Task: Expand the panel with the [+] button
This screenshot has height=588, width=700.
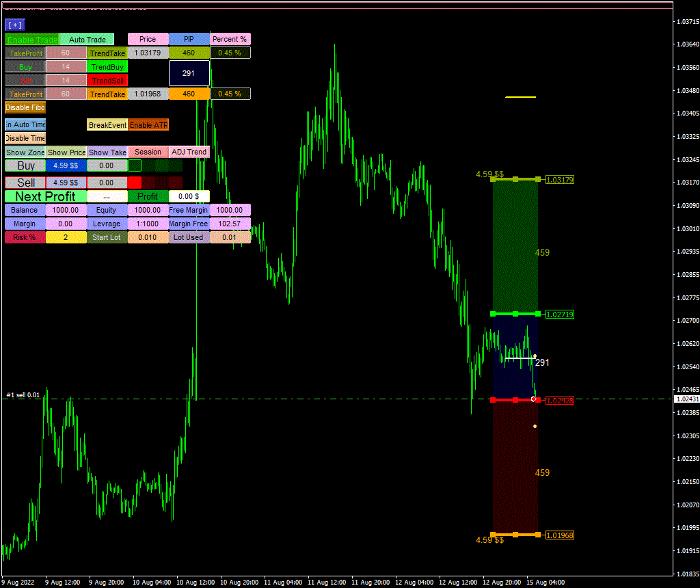Action: point(15,25)
